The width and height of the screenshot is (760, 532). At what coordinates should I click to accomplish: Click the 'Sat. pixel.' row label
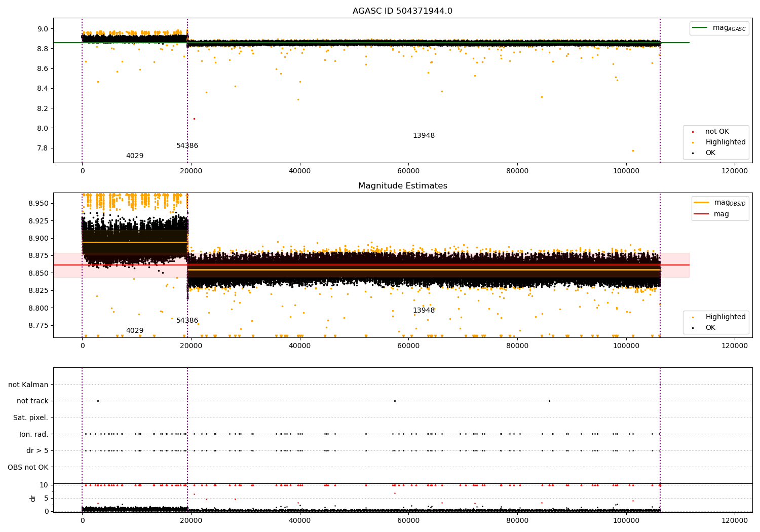click(x=31, y=418)
